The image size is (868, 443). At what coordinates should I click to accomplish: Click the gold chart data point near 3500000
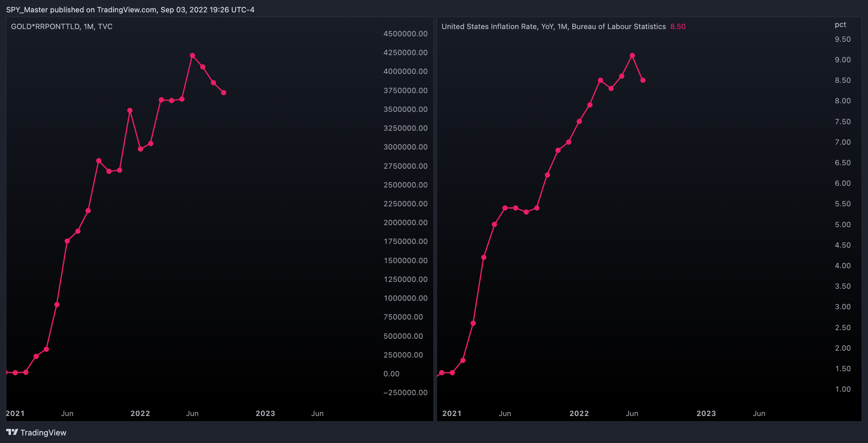(130, 110)
